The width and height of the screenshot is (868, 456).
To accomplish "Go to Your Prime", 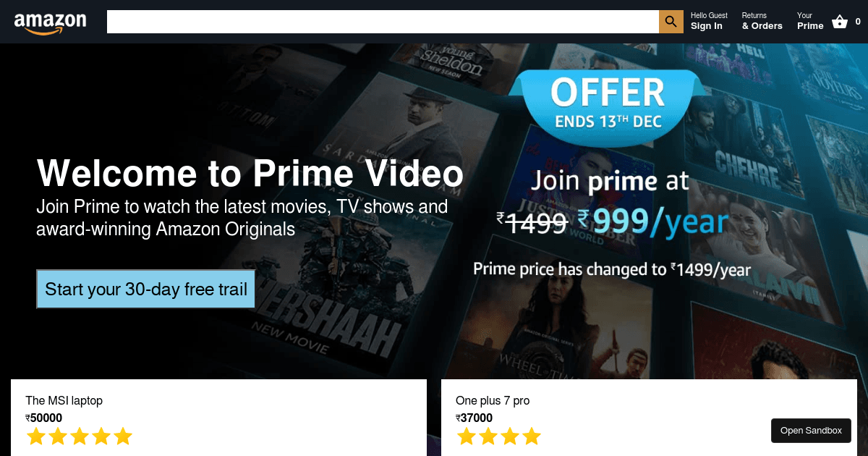I will click(810, 21).
